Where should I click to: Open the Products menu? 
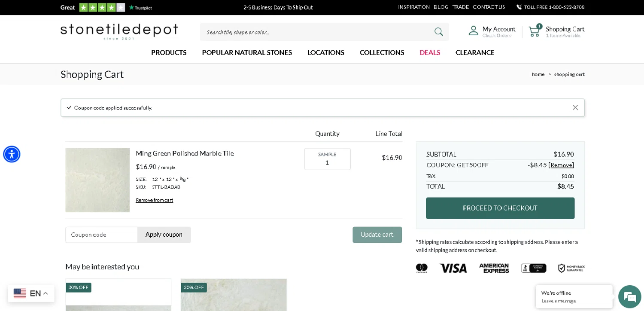169,52
